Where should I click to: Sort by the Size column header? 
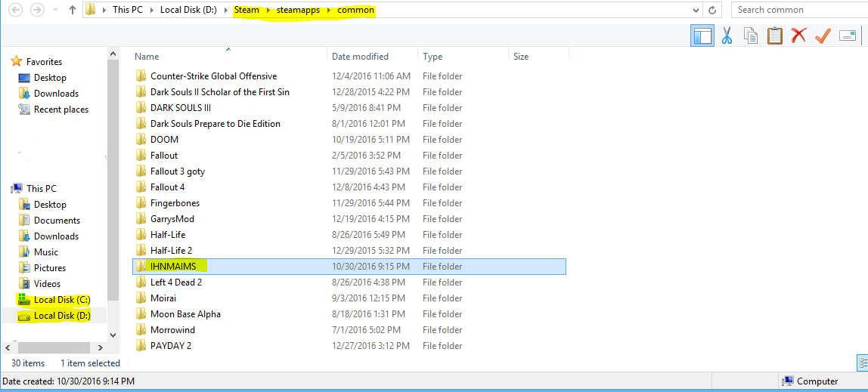[x=521, y=57]
